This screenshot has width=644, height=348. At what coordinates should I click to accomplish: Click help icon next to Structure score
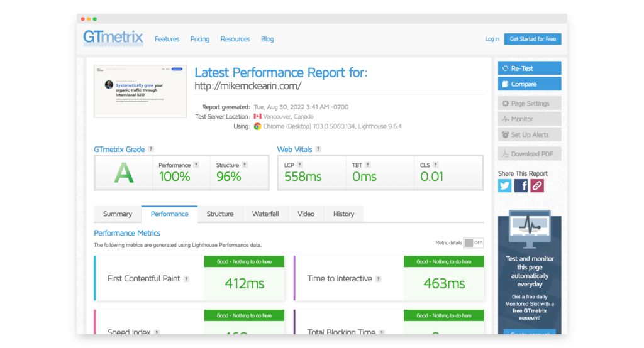pyautogui.click(x=245, y=165)
